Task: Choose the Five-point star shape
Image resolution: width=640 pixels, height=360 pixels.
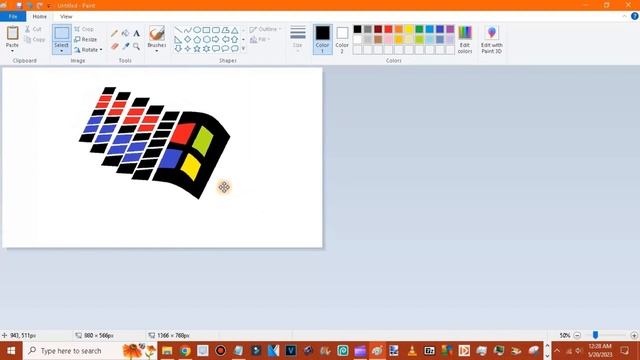Action: (197, 49)
